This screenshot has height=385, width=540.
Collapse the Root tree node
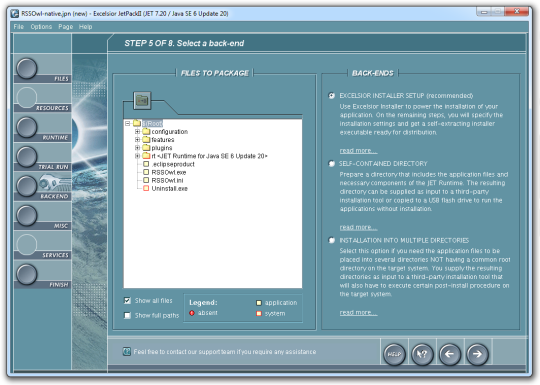click(128, 123)
